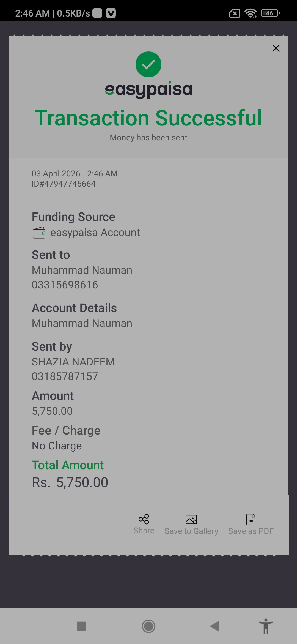This screenshot has width=297, height=644.
Task: Tap the battery indicator in status bar
Action: pos(270,13)
